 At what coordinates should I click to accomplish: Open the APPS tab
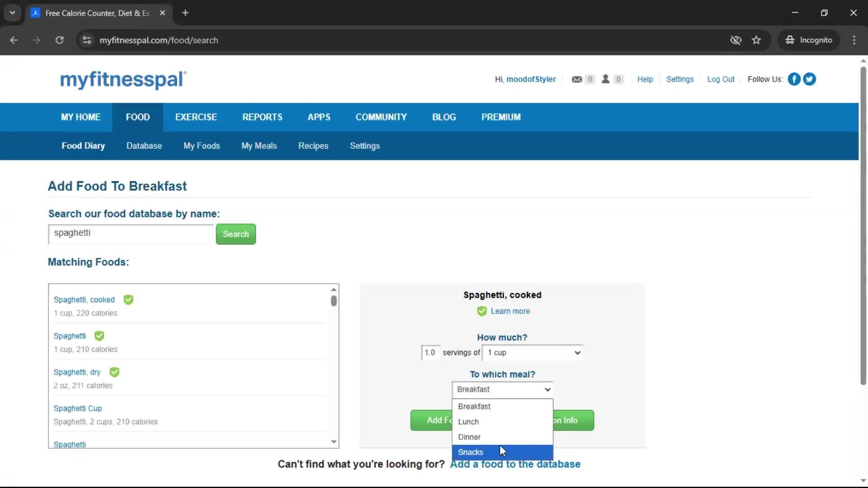pos(319,117)
